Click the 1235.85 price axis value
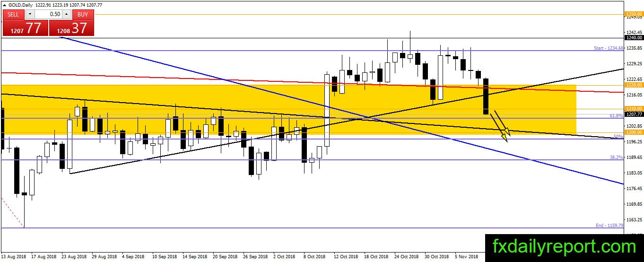This screenshot has height=262, width=644. pyautogui.click(x=633, y=48)
